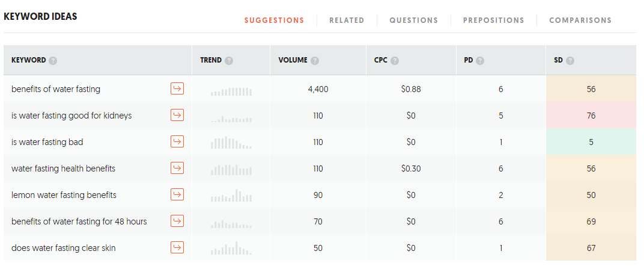This screenshot has width=644, height=266.
Task: Click keyword 'water fasting health benefits'
Action: coord(63,169)
